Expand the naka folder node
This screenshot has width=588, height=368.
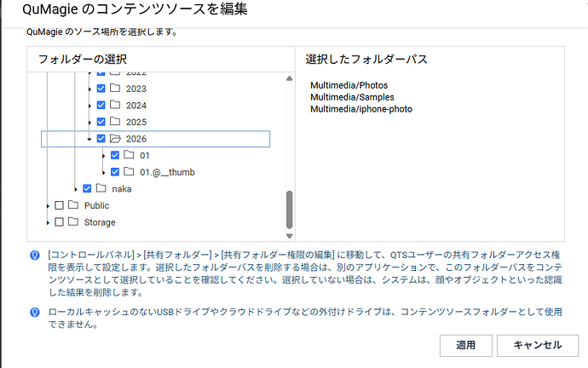[76, 189]
